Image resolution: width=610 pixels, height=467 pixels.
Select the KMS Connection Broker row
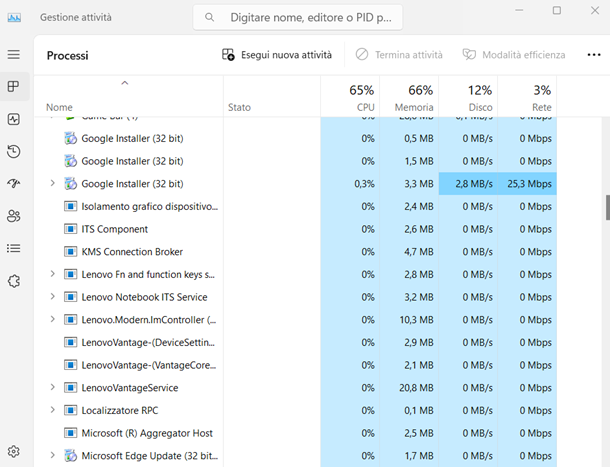295,252
